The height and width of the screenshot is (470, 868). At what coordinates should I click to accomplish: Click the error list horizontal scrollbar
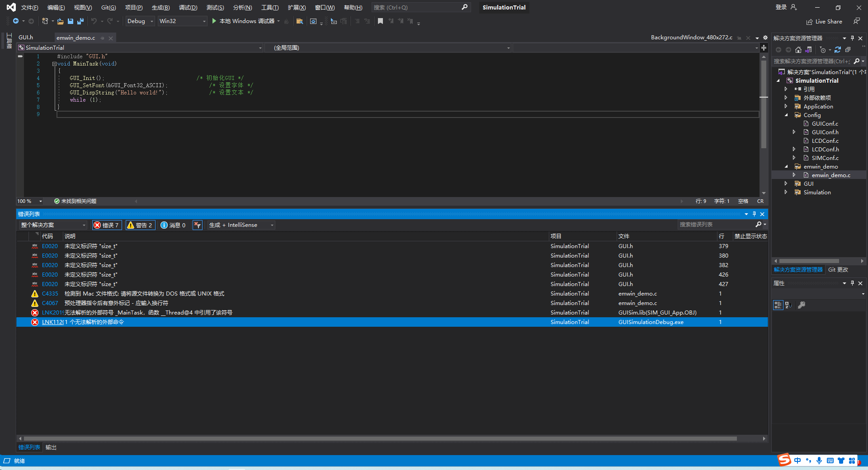tap(380, 438)
